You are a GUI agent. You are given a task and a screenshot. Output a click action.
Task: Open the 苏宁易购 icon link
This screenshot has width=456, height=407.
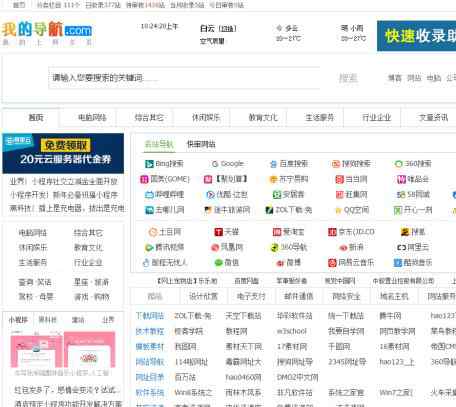pos(273,179)
